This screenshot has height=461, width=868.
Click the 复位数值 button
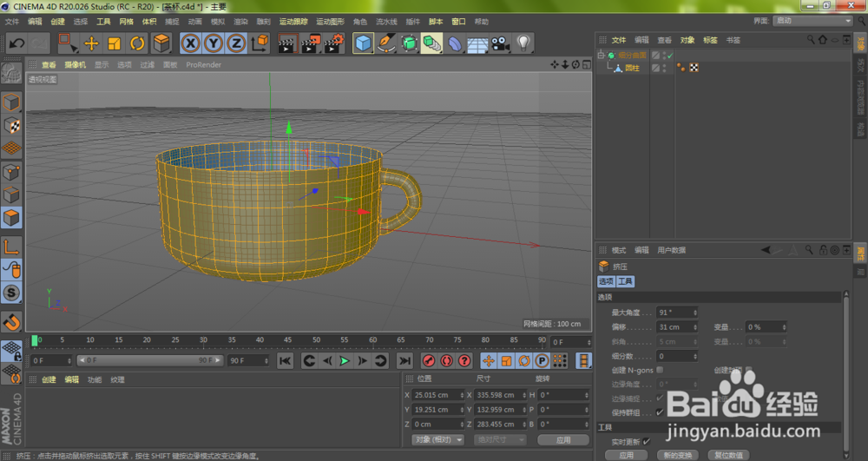coord(730,454)
